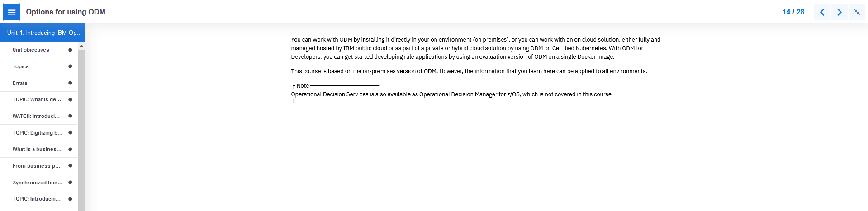Click the sidebar scroll up arrow
This screenshot has height=211, width=868.
point(81,46)
